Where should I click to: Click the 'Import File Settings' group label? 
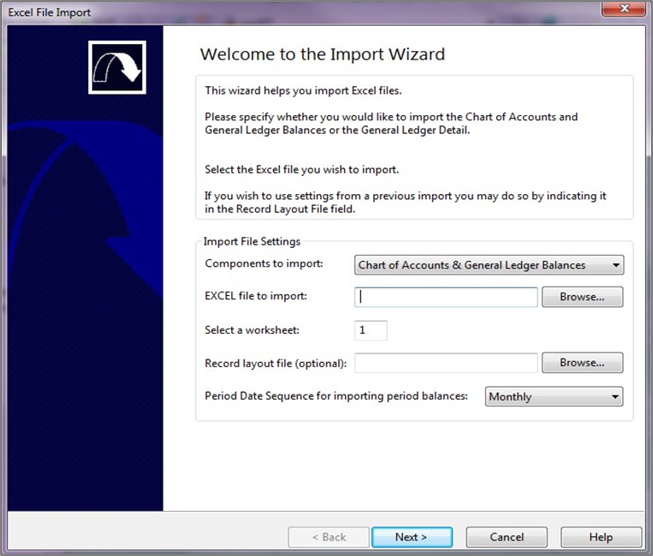pyautogui.click(x=252, y=242)
